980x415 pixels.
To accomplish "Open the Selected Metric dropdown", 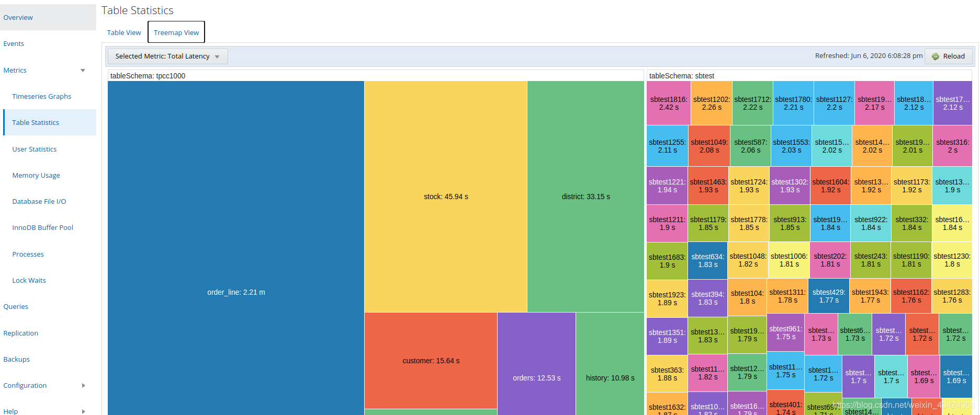I will pyautogui.click(x=167, y=56).
